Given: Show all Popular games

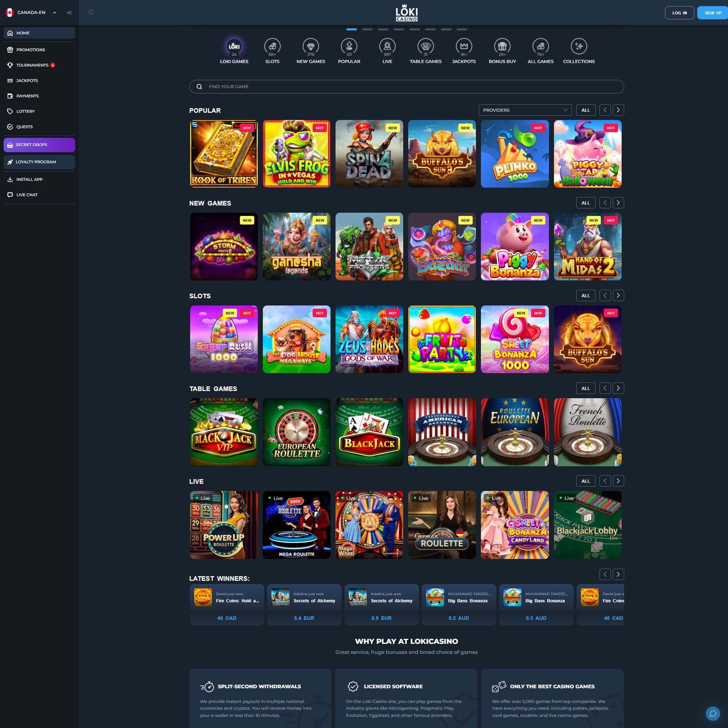Looking at the screenshot, I should tap(585, 110).
